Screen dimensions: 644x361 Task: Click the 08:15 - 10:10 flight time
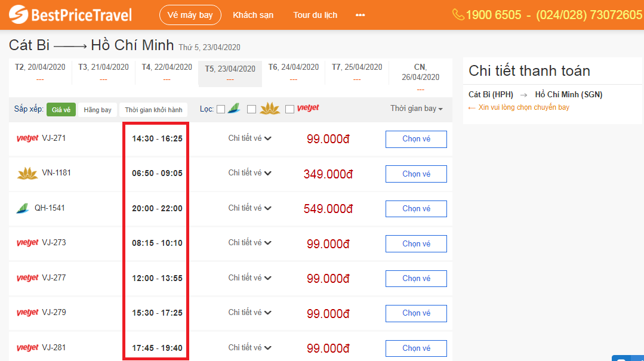(x=157, y=243)
